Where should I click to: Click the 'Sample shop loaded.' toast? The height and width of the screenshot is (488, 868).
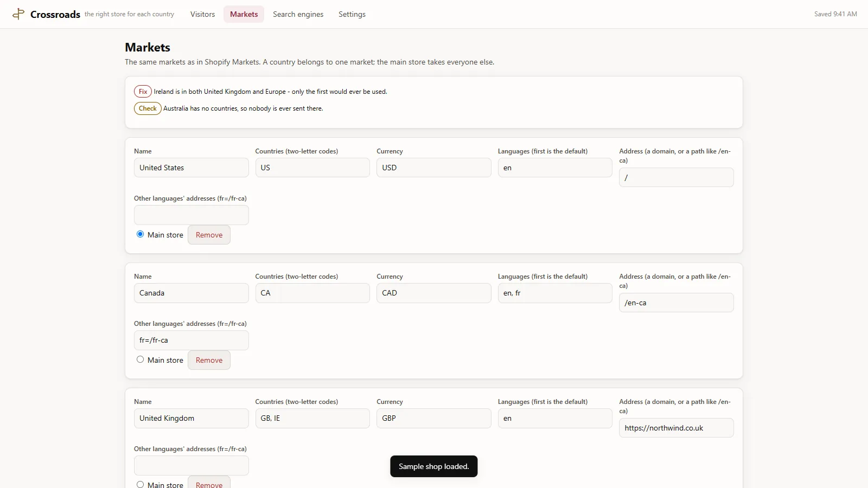(x=433, y=466)
